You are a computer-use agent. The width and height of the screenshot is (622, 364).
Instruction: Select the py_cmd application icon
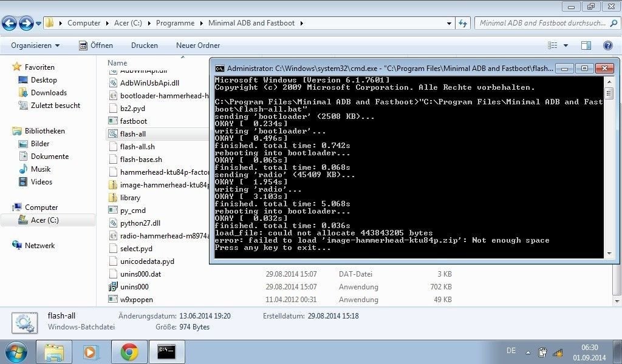click(x=113, y=211)
